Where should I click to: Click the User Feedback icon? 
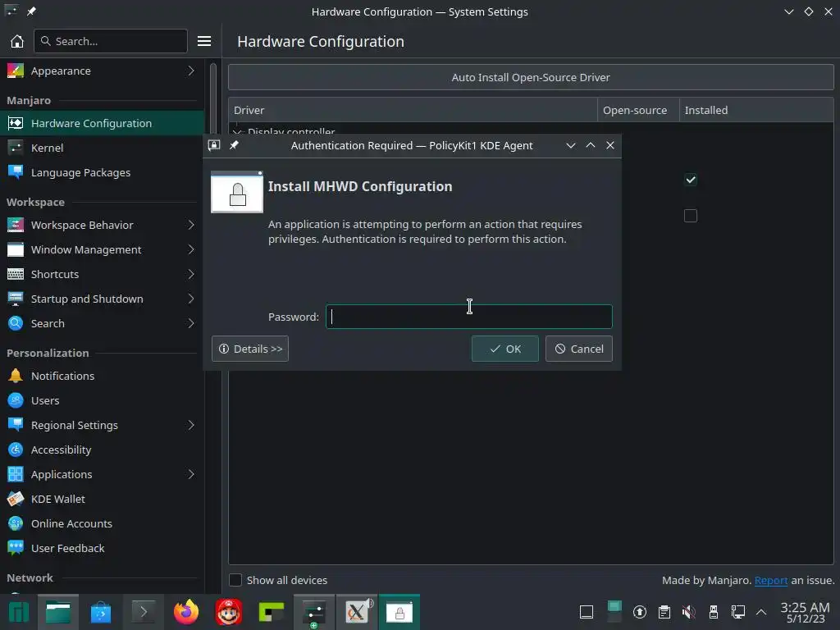[x=16, y=549]
